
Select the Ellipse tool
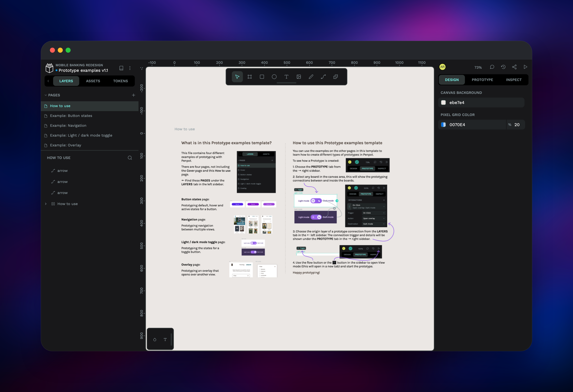[274, 77]
